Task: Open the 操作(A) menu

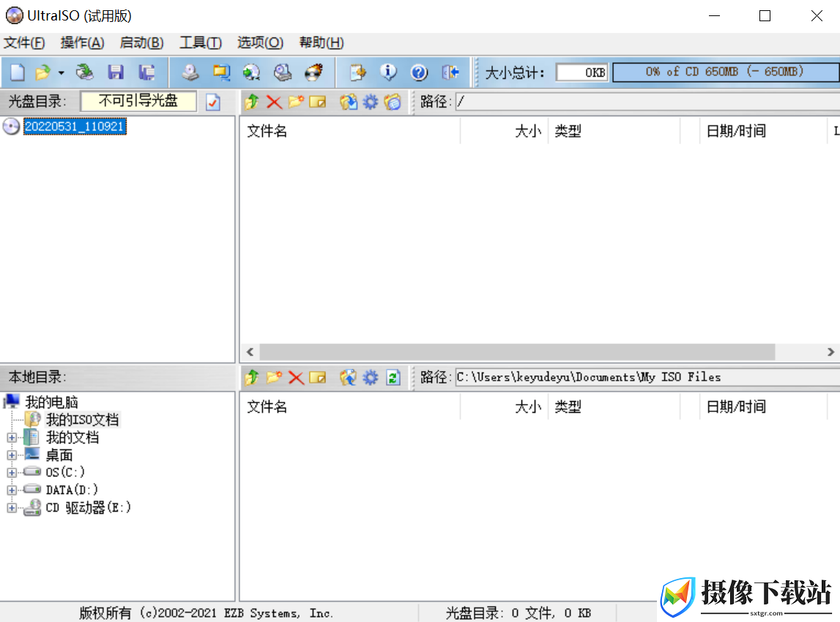Action: click(x=82, y=43)
